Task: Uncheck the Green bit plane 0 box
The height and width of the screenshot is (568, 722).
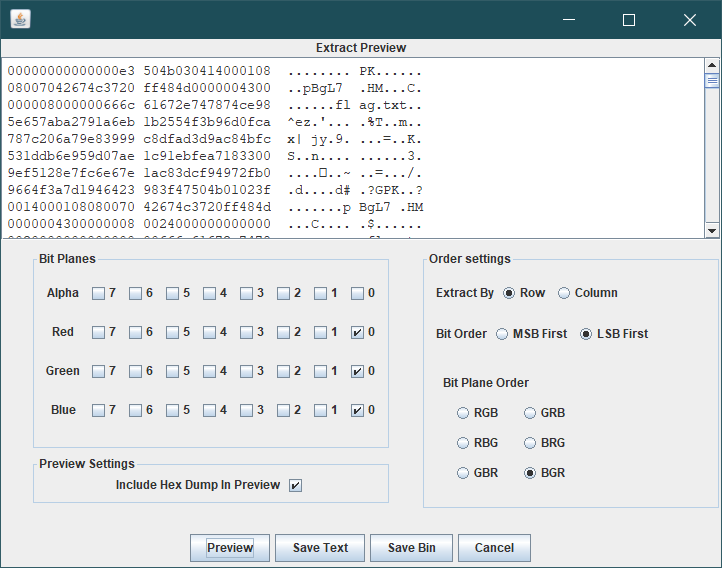Action: (x=357, y=371)
